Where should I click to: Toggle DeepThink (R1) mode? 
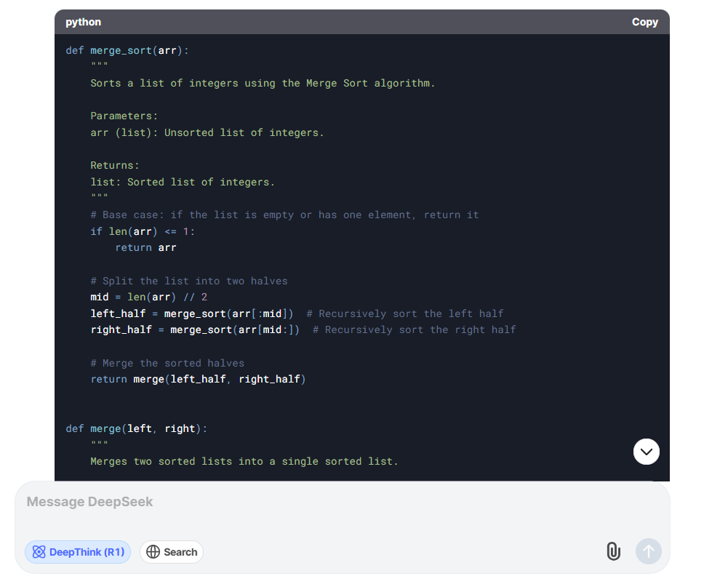tap(78, 552)
